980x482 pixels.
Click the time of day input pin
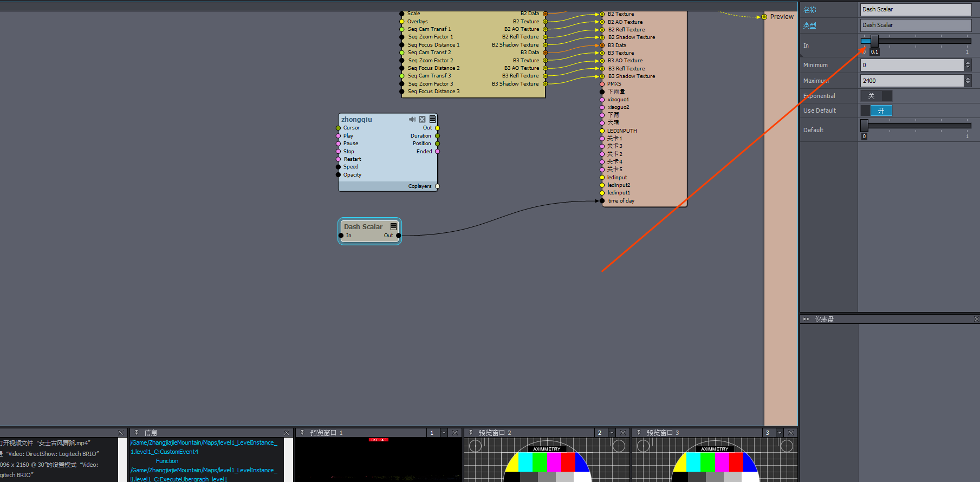tap(602, 201)
